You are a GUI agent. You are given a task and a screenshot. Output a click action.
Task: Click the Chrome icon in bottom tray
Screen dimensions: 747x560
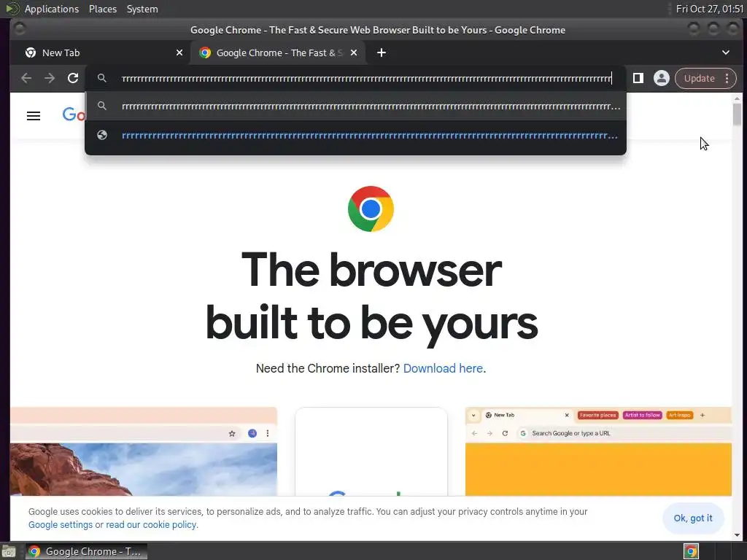(691, 551)
